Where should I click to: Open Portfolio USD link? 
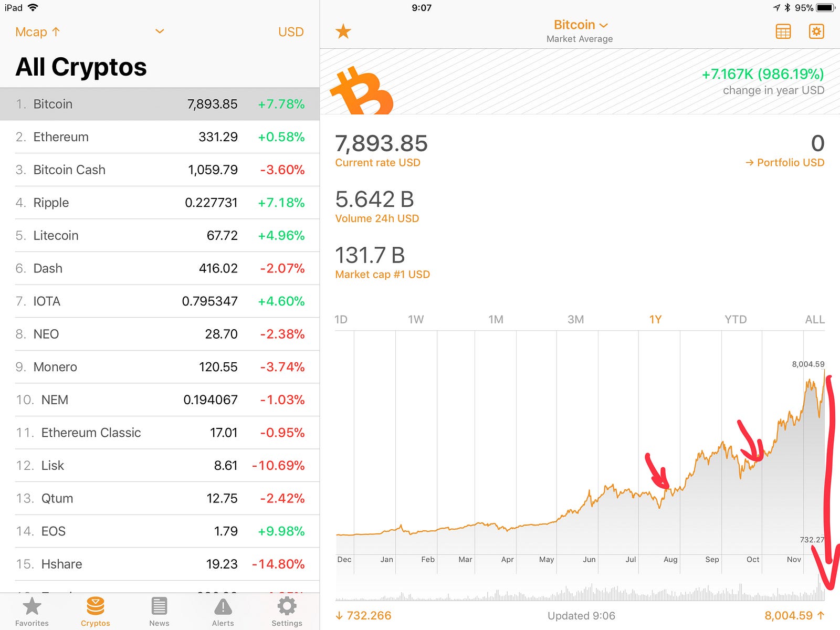coord(785,163)
